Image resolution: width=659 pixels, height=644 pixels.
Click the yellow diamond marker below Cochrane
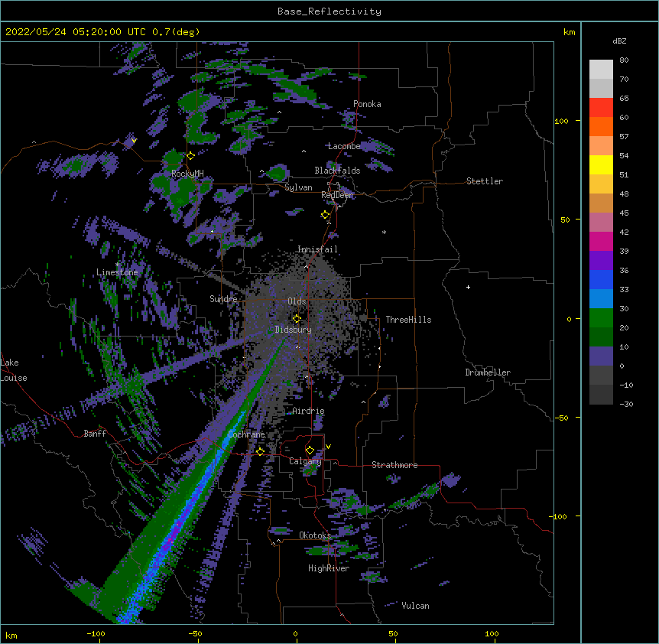(x=260, y=451)
